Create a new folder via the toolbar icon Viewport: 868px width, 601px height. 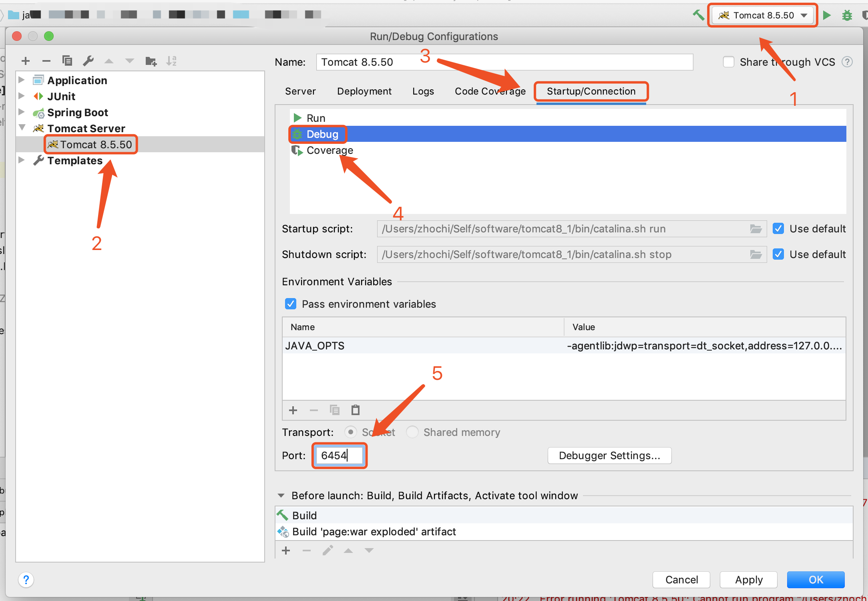pyautogui.click(x=151, y=61)
